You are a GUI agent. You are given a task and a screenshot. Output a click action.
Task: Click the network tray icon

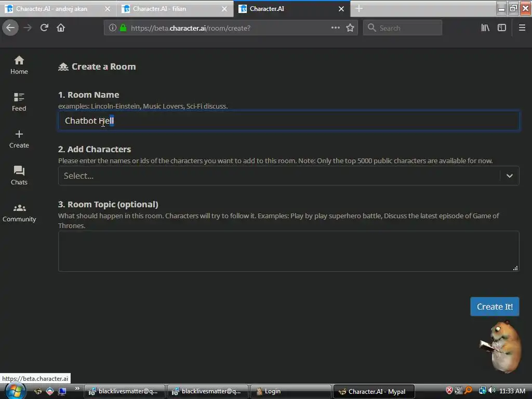coord(482,391)
